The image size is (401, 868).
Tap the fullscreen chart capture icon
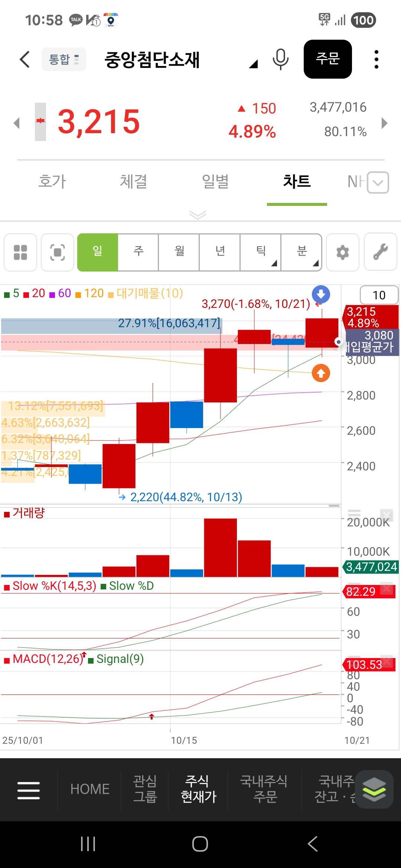pos(58,252)
